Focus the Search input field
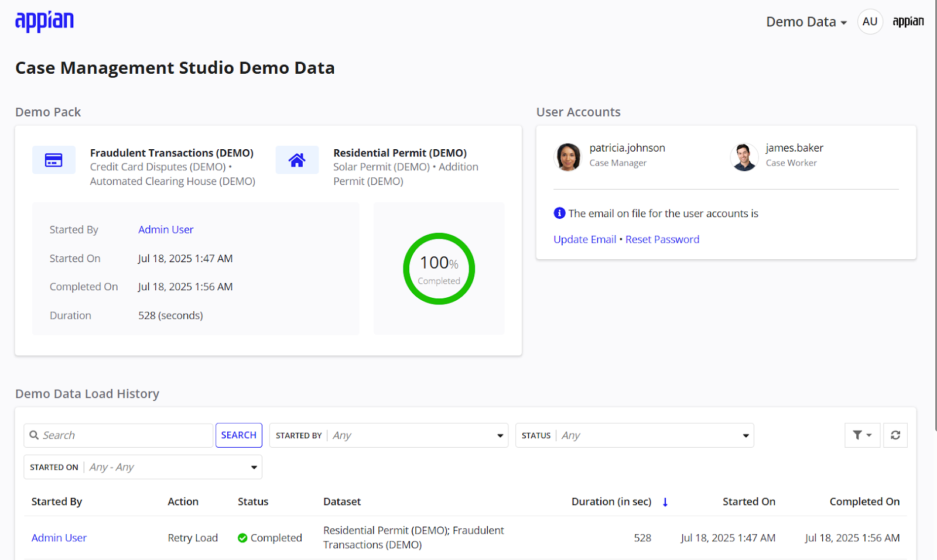The height and width of the screenshot is (560, 937). click(118, 435)
